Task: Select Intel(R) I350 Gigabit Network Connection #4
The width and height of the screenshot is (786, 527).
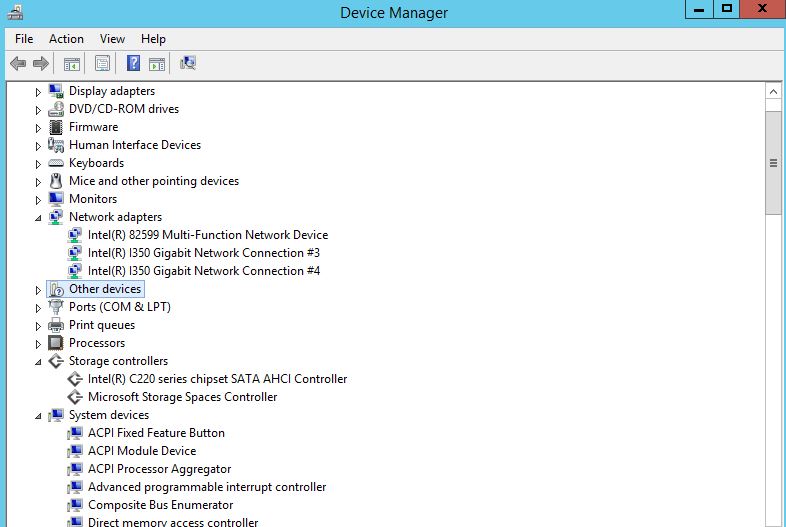Action: point(204,271)
